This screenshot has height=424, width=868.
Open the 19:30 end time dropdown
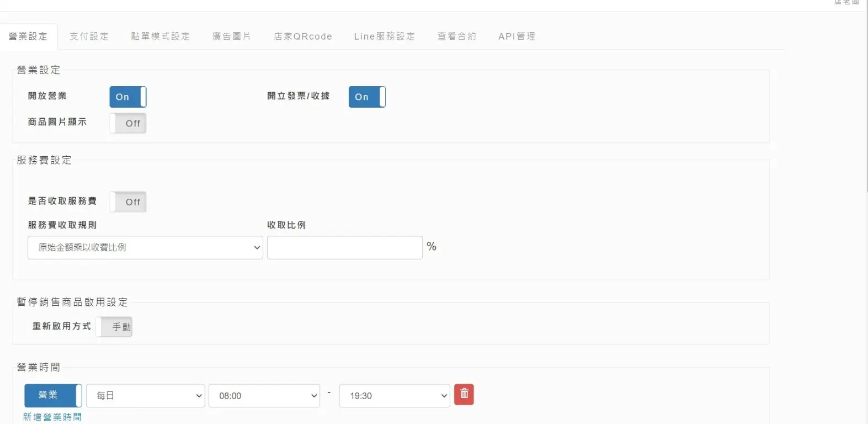395,396
